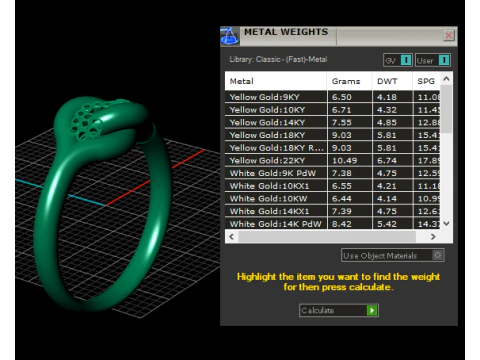Click the 6.44 grams cell
Screen dimensions: 480x360
(x=350, y=198)
